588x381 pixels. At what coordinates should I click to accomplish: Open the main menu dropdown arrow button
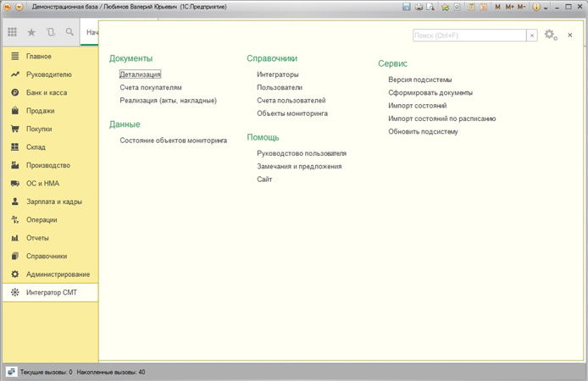19,7
